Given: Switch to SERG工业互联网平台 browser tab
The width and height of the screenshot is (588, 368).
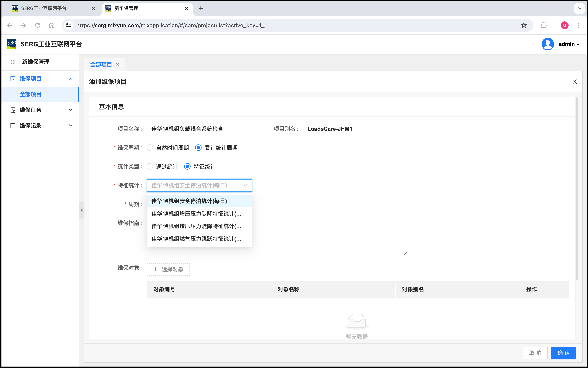Looking at the screenshot, I should (x=44, y=8).
